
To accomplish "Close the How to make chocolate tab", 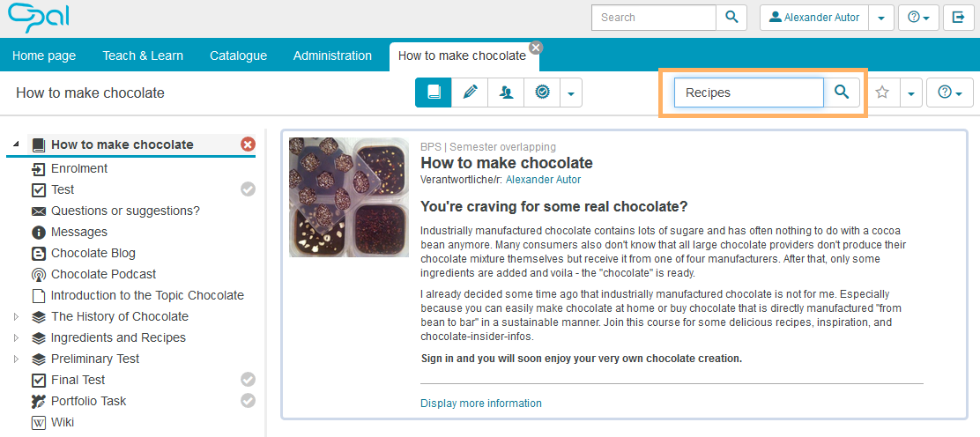I will pyautogui.click(x=536, y=48).
